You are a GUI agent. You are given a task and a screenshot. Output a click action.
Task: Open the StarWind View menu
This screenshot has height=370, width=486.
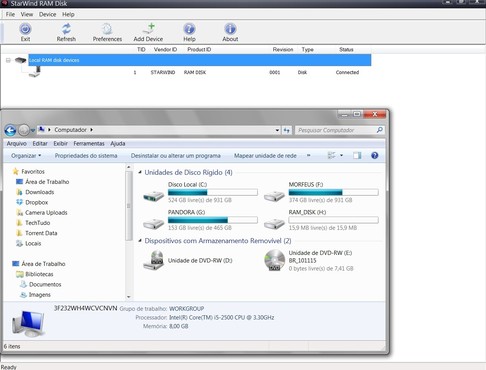[x=27, y=14]
